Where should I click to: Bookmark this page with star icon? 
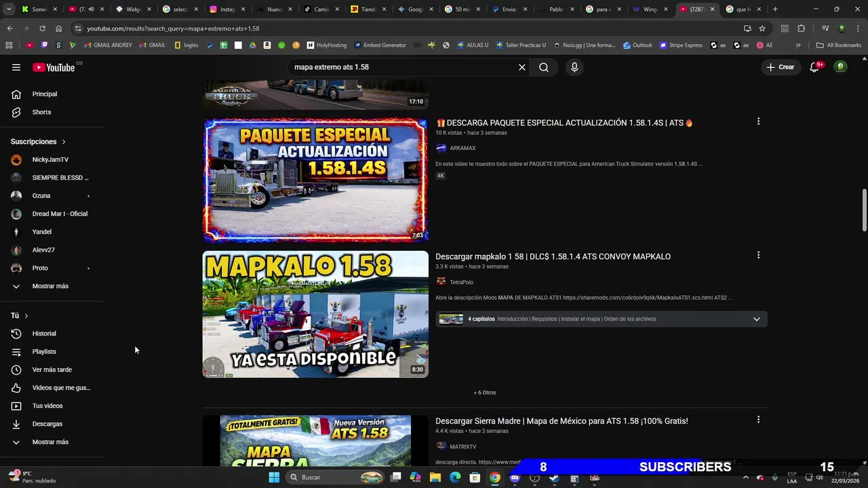coord(762,28)
